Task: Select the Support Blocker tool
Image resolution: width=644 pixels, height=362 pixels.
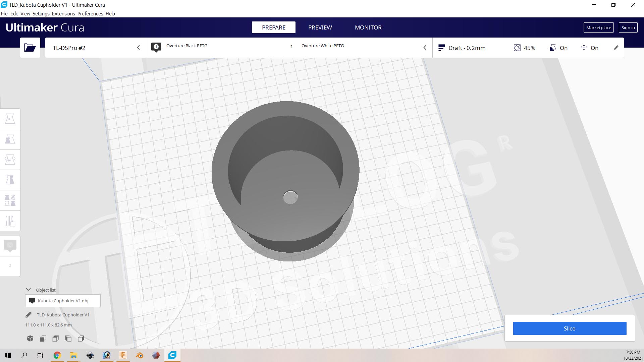Action: pyautogui.click(x=10, y=221)
